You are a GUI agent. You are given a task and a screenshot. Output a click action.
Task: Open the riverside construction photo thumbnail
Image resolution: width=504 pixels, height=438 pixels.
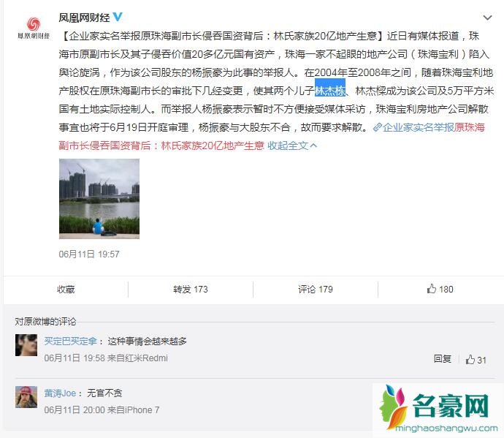pyautogui.click(x=99, y=199)
